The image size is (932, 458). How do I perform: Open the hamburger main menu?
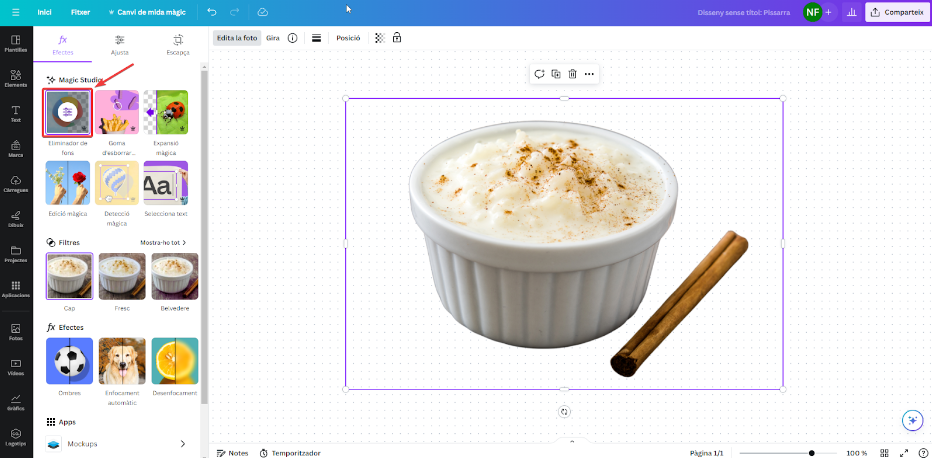pos(15,12)
